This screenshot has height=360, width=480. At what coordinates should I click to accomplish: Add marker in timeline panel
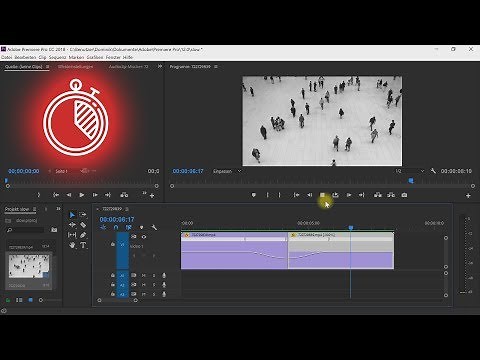[141, 227]
